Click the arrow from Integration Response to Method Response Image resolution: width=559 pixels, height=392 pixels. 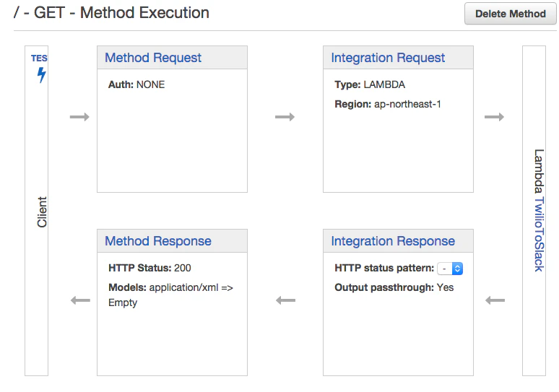pos(285,300)
